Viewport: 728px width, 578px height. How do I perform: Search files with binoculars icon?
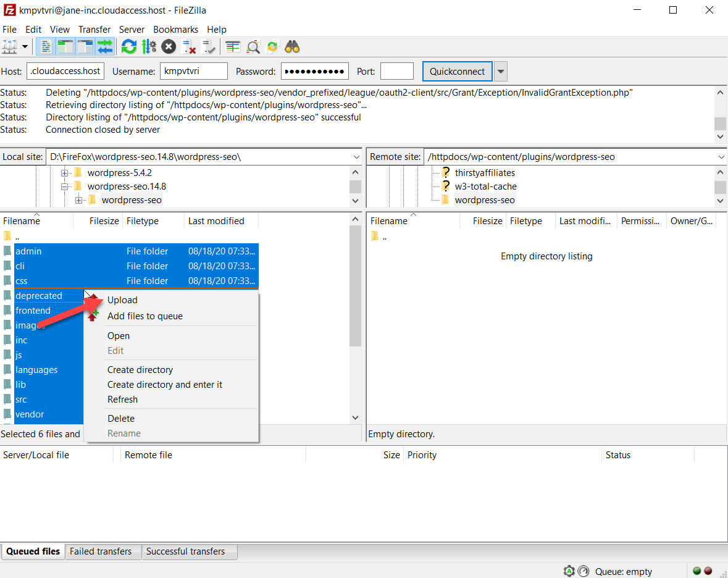tap(292, 47)
